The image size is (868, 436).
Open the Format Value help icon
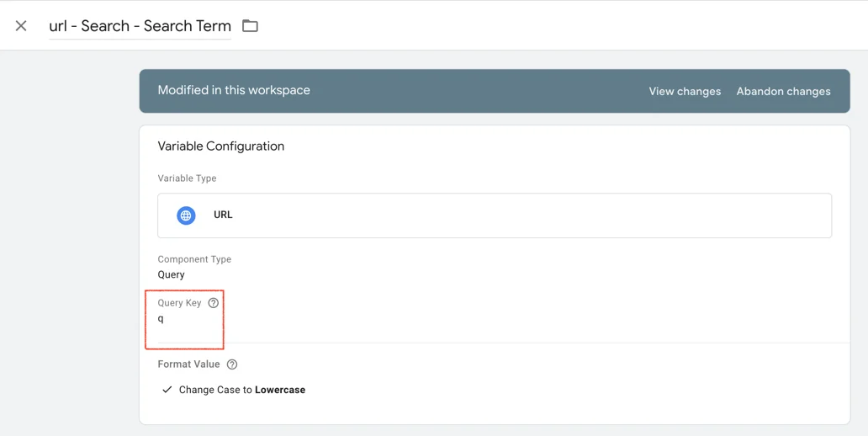pyautogui.click(x=232, y=364)
